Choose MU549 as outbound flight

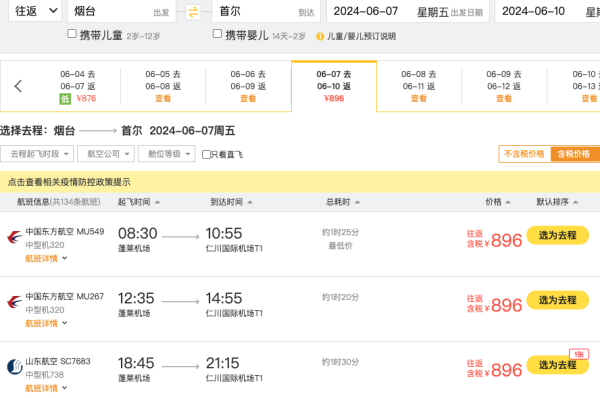558,235
